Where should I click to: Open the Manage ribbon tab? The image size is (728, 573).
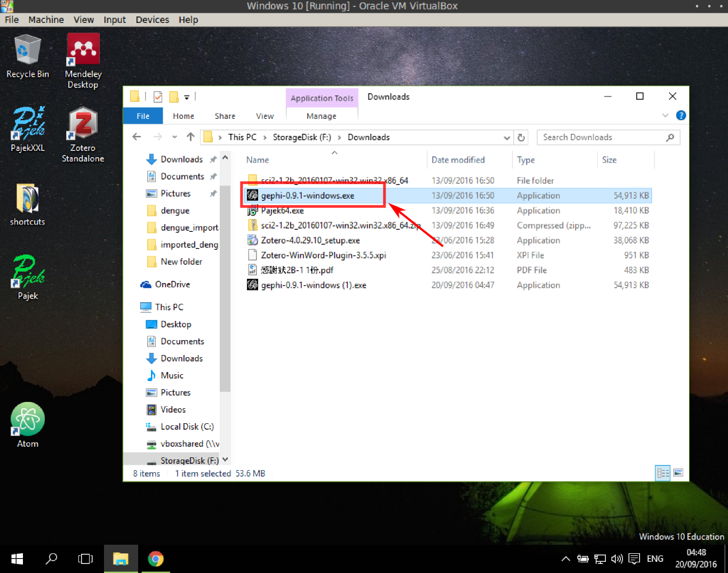pyautogui.click(x=322, y=116)
